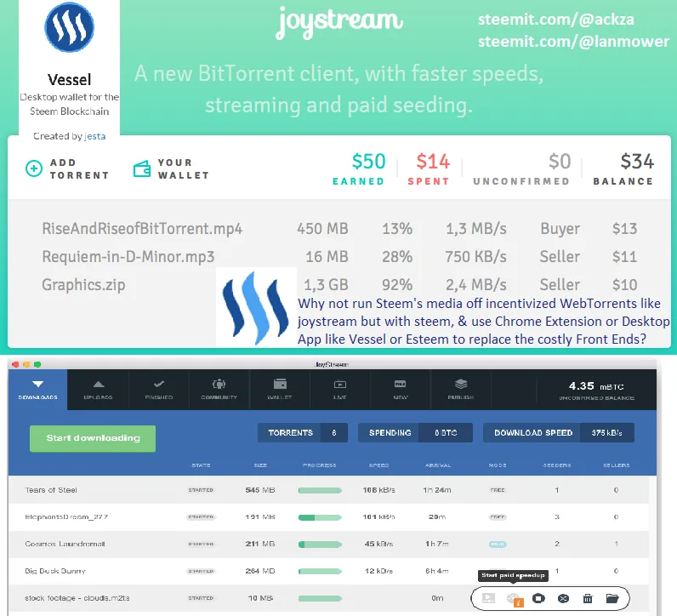Click the 4.35 mBTC unconfirmed balance
The width and height of the screenshot is (677, 616).
click(596, 391)
